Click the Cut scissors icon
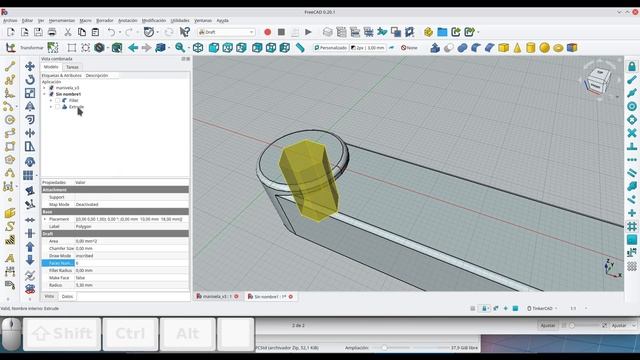Screen dimensions: 640x360 [68, 32]
